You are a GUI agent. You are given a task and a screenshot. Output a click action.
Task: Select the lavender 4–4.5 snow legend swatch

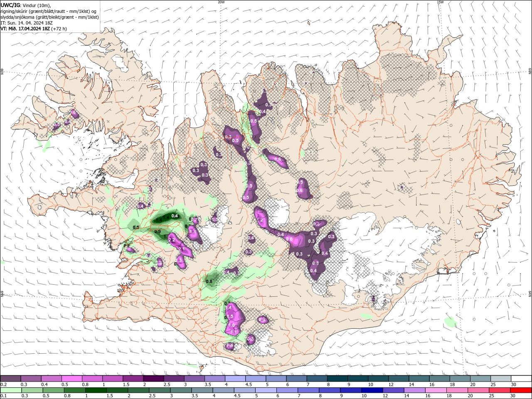click(x=235, y=379)
